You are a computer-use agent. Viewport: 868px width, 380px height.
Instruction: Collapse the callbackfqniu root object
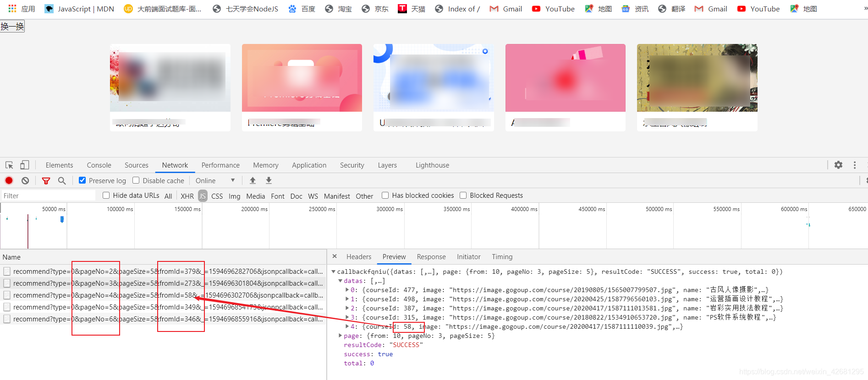[x=333, y=271]
